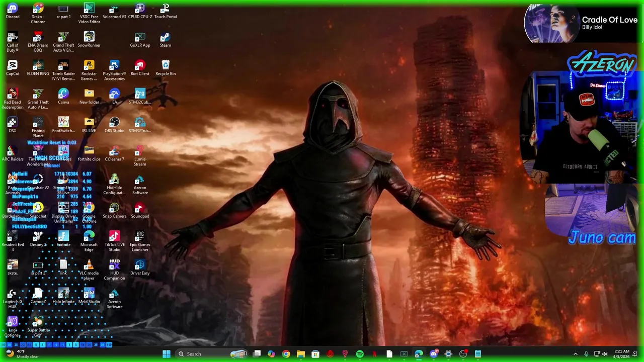Open the Fishing Planet shortcut
This screenshot has width=644, height=362.
pyautogui.click(x=38, y=128)
